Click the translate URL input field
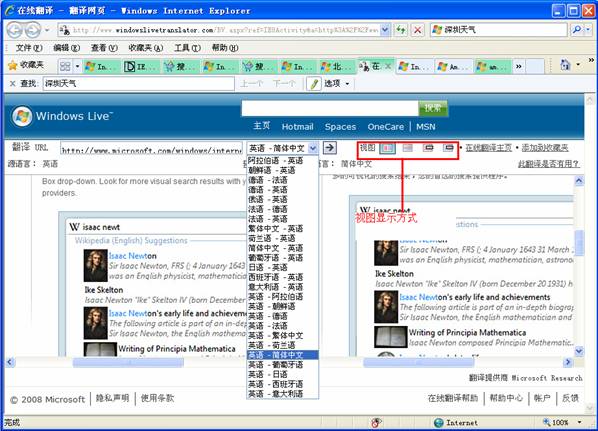598x431 pixels. click(151, 148)
